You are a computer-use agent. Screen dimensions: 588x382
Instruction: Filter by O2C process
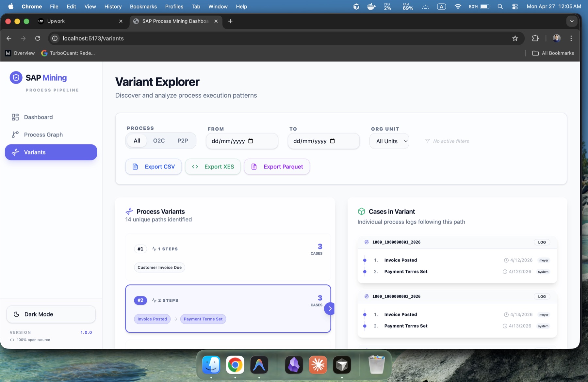[159, 141]
